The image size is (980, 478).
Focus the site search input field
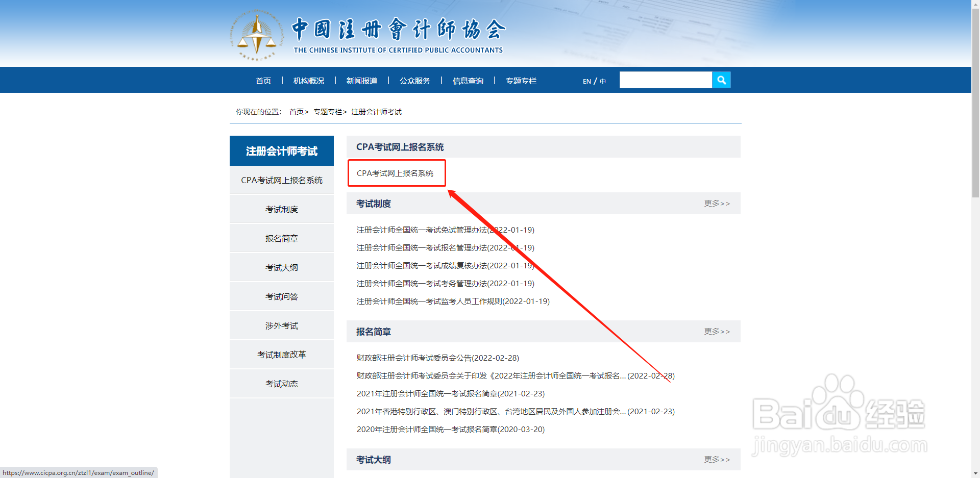[x=666, y=80]
